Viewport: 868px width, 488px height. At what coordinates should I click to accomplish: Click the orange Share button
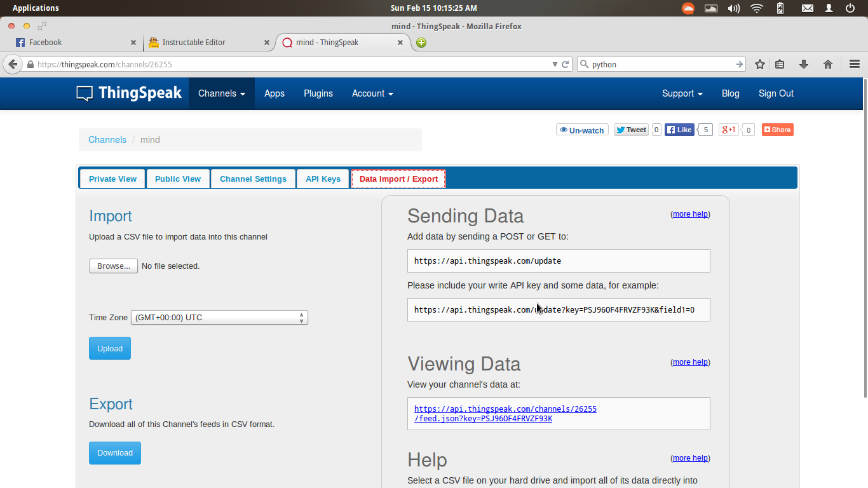click(778, 130)
